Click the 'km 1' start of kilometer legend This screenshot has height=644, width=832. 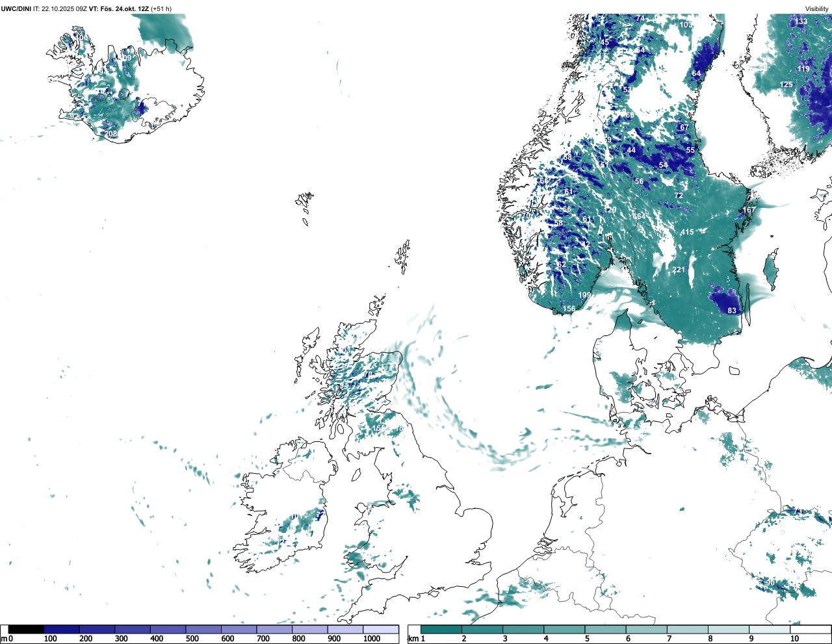tap(417, 639)
